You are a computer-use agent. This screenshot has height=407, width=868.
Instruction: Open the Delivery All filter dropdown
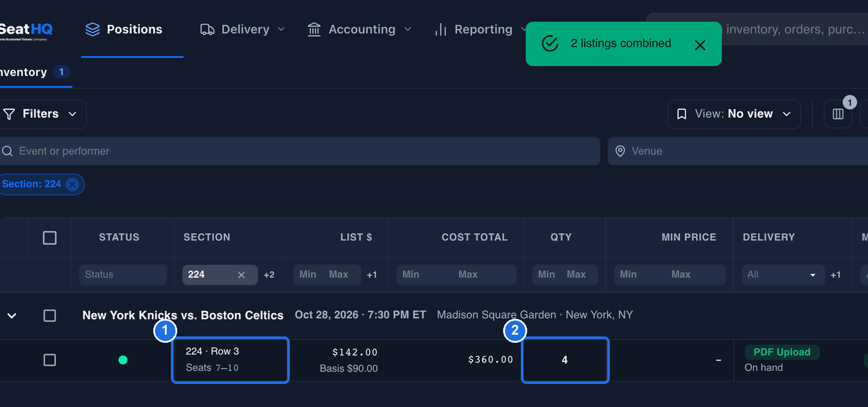click(782, 275)
